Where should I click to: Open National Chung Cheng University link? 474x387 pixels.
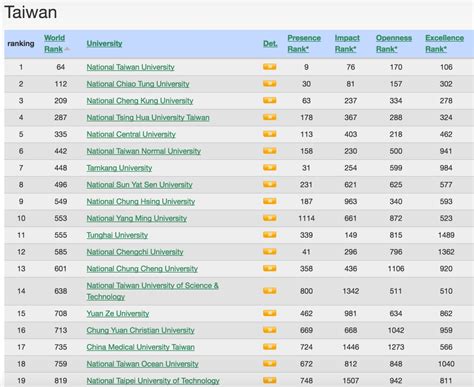tap(142, 268)
